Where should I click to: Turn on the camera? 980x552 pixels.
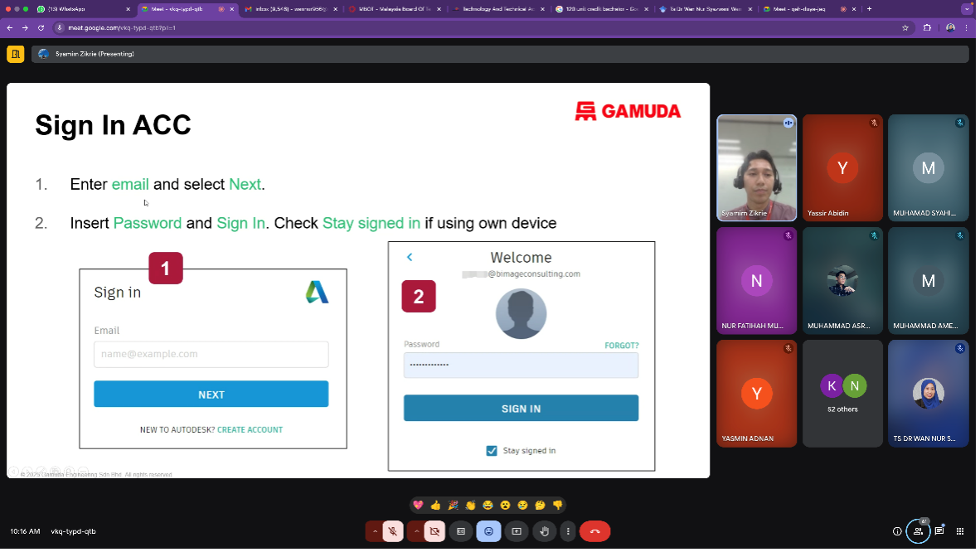[435, 531]
